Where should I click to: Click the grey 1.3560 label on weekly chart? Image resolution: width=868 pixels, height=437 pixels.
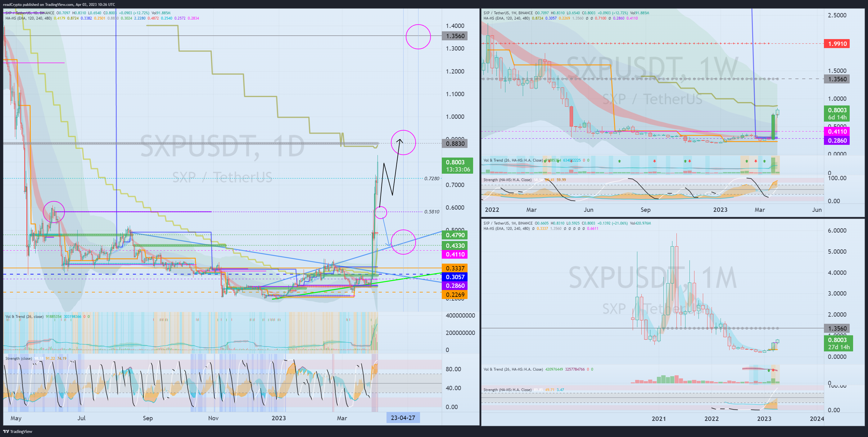837,79
